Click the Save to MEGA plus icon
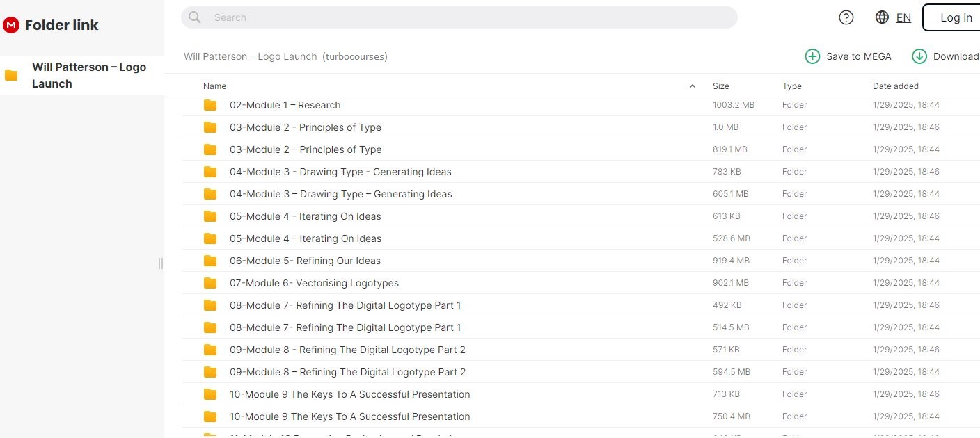This screenshot has width=980, height=438. [x=812, y=56]
